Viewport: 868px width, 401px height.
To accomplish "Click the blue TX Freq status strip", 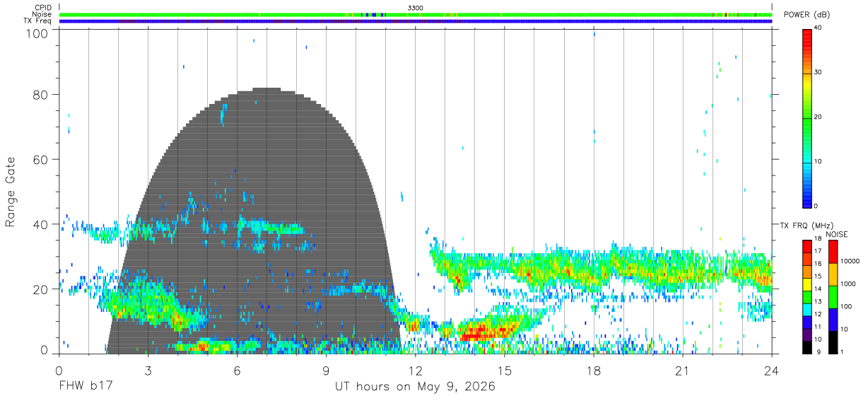I will coord(416,21).
